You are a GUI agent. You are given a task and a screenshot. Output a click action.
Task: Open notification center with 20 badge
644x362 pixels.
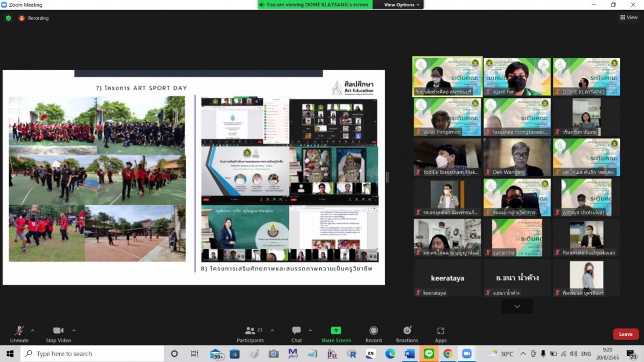pos(632,354)
